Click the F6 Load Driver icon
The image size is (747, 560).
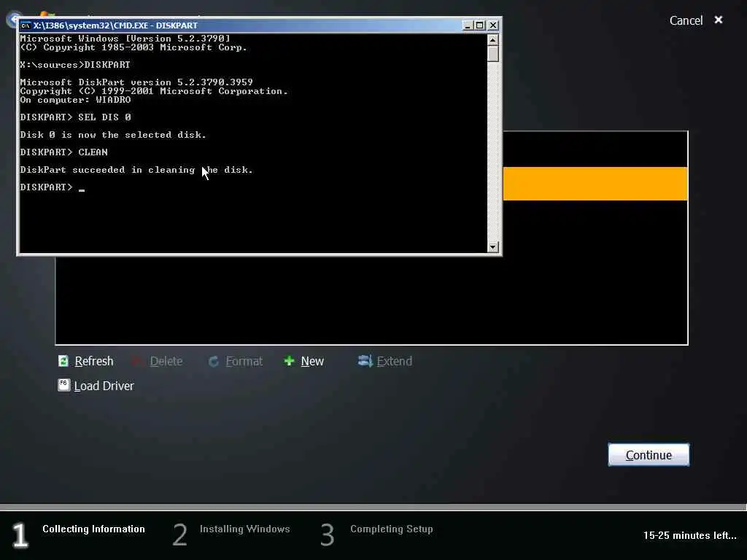point(64,385)
